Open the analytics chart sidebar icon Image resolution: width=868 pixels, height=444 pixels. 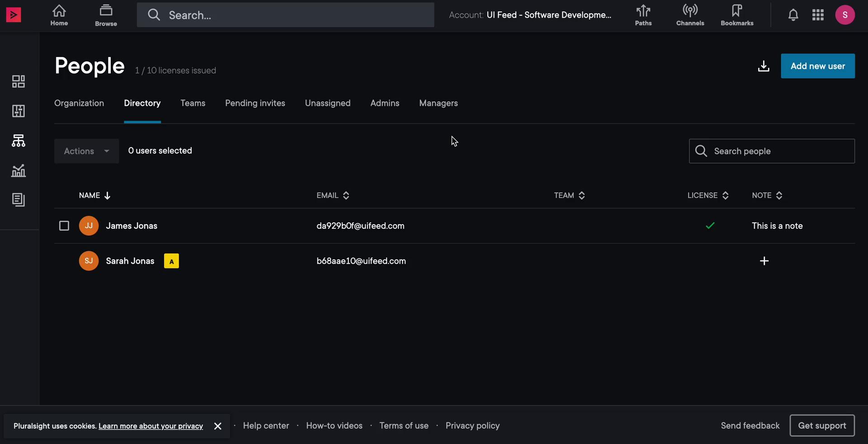pos(19,170)
